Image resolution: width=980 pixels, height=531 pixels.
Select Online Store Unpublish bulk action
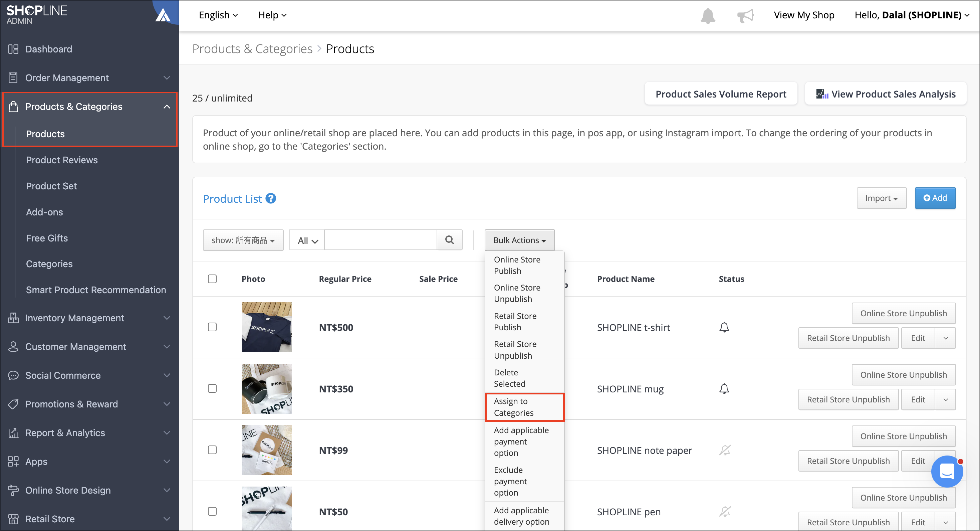coord(525,293)
